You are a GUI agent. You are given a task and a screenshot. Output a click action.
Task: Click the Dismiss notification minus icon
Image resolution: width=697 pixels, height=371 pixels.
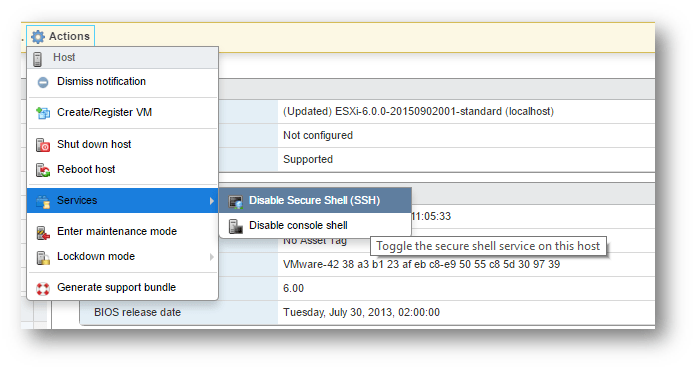point(43,82)
